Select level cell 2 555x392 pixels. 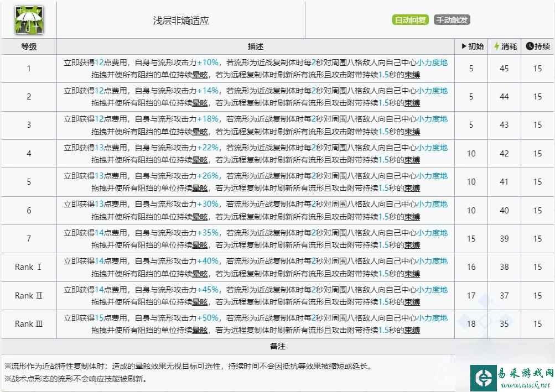(x=29, y=97)
